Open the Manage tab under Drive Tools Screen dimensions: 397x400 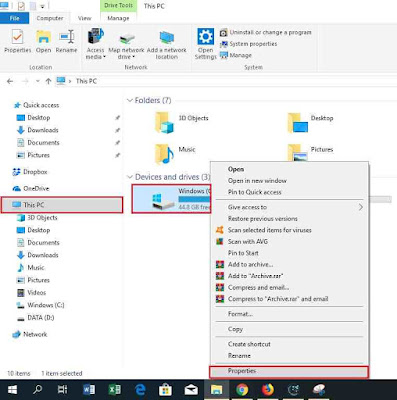(x=118, y=18)
